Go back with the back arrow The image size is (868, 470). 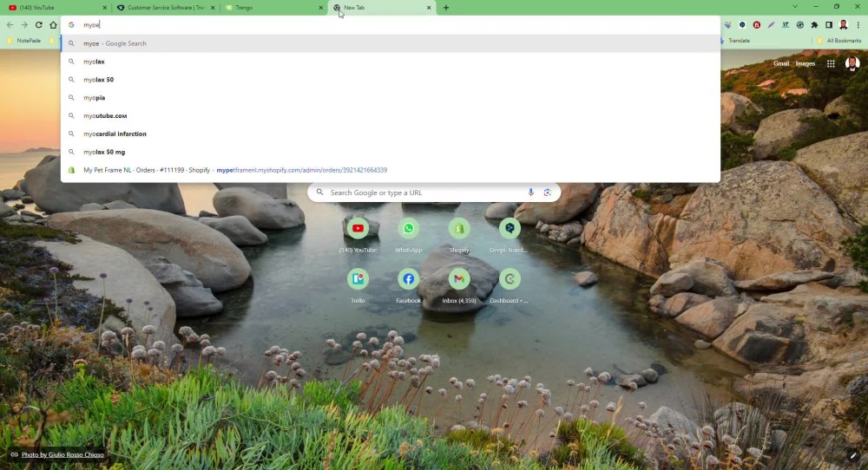tap(10, 25)
